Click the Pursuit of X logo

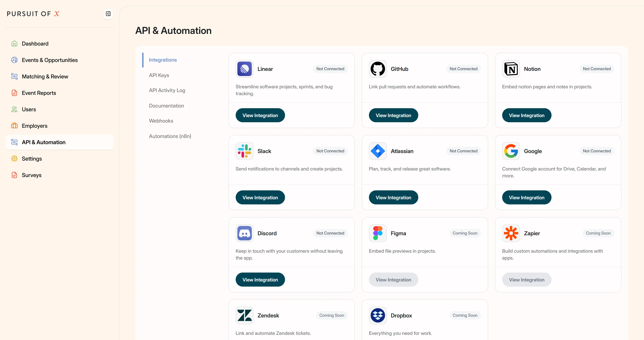tap(33, 14)
